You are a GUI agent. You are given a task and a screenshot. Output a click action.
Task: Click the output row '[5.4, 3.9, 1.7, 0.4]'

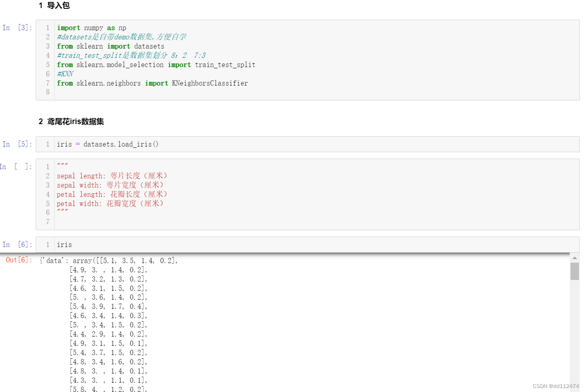[x=108, y=306]
